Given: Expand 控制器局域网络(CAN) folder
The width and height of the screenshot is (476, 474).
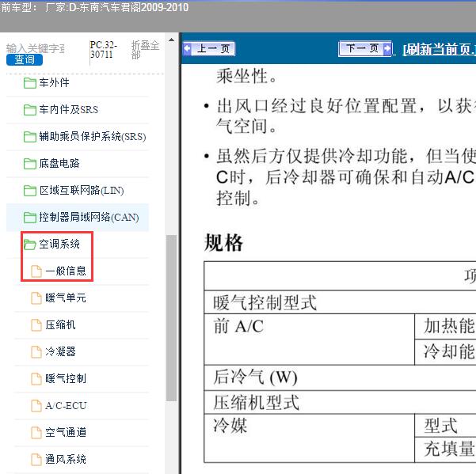Looking at the screenshot, I should point(89,217).
